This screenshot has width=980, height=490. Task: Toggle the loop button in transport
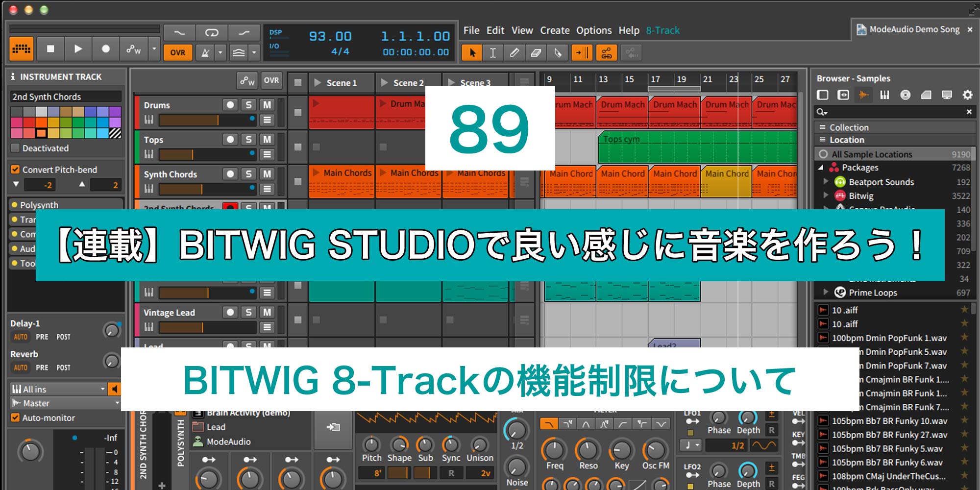pos(212,33)
